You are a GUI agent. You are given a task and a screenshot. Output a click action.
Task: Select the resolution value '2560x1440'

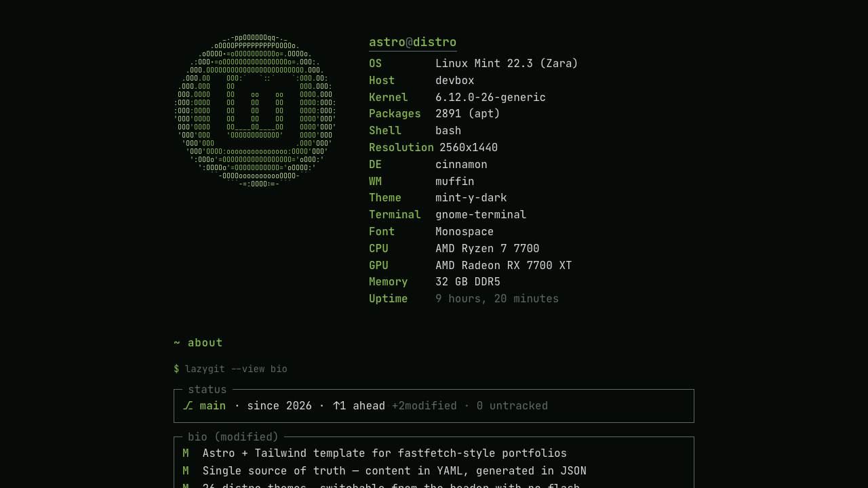(x=469, y=148)
